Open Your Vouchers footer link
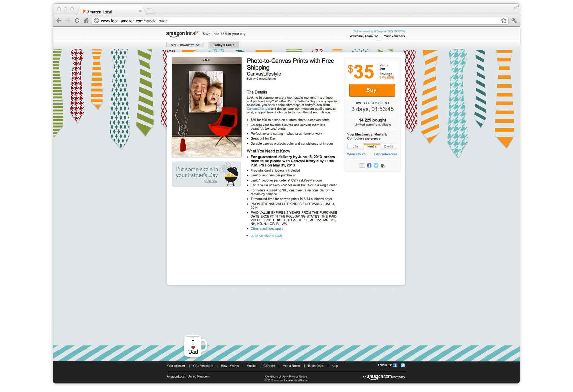This screenshot has height=392, width=573. click(203, 366)
